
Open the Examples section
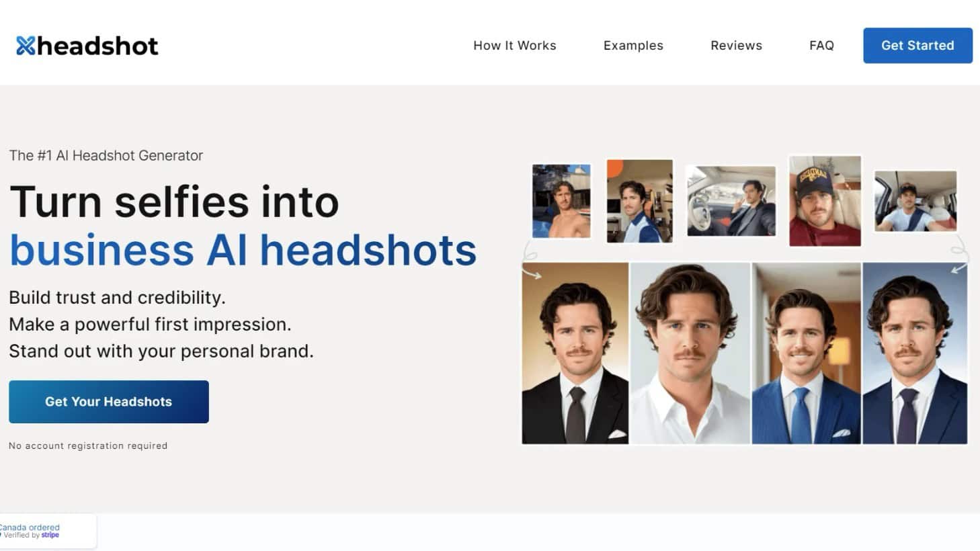632,45
